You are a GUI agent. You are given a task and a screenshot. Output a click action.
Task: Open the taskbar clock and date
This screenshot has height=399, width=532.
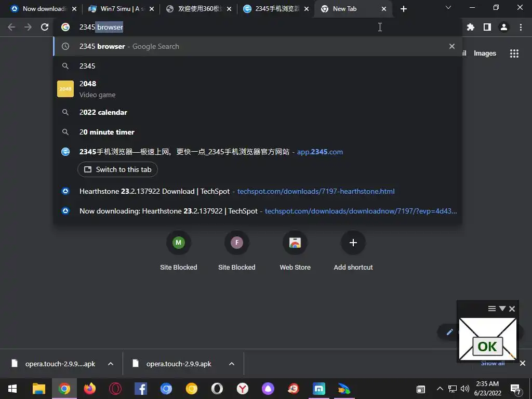click(487, 389)
